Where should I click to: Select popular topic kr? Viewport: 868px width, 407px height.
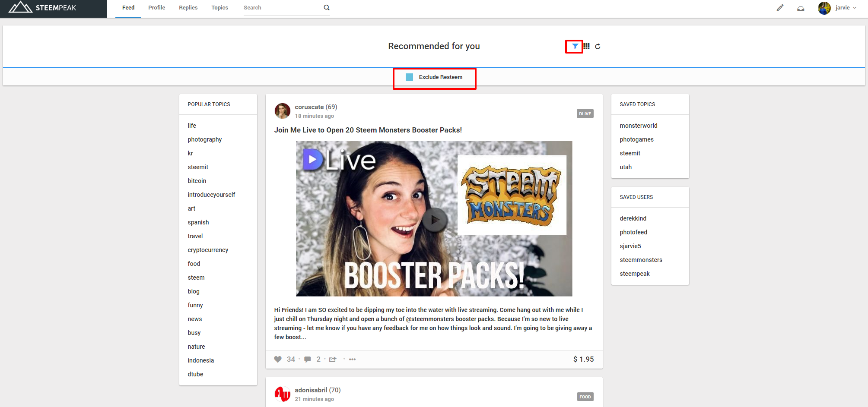[x=190, y=153]
